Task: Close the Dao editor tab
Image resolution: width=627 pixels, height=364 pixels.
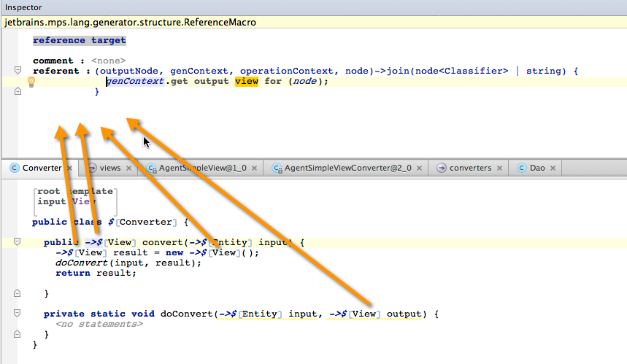Action: [553, 168]
